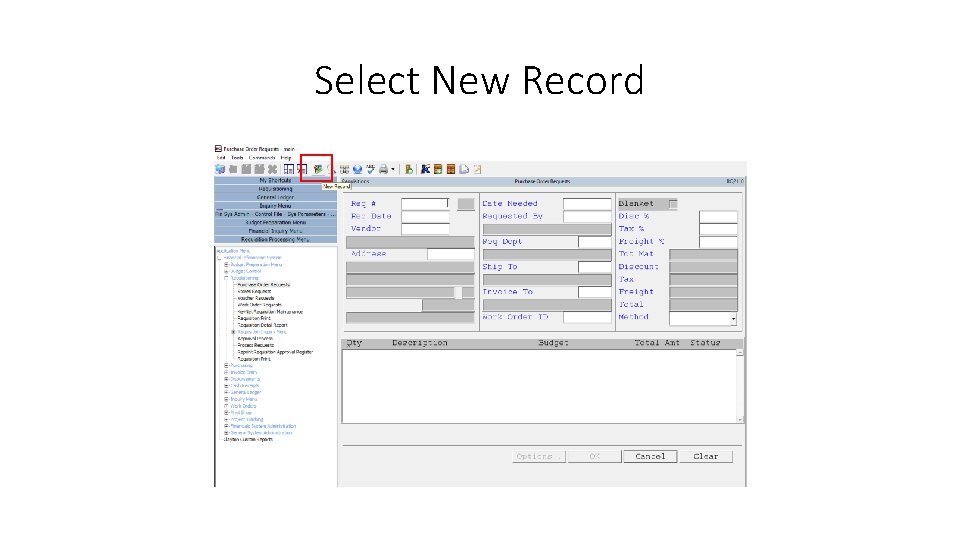960x540 pixels.
Task: Select Process Requests tree item
Action: 256,345
